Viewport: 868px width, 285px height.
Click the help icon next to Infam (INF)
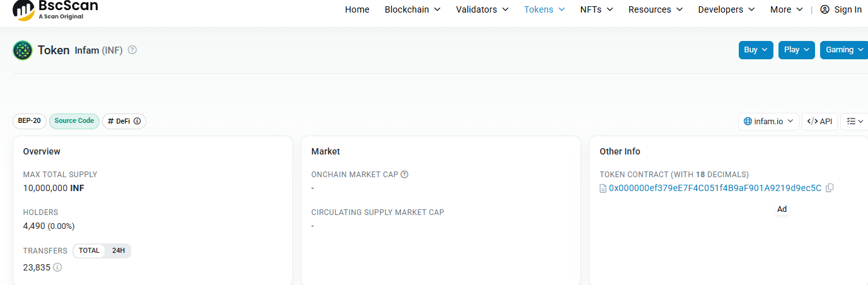pos(132,50)
